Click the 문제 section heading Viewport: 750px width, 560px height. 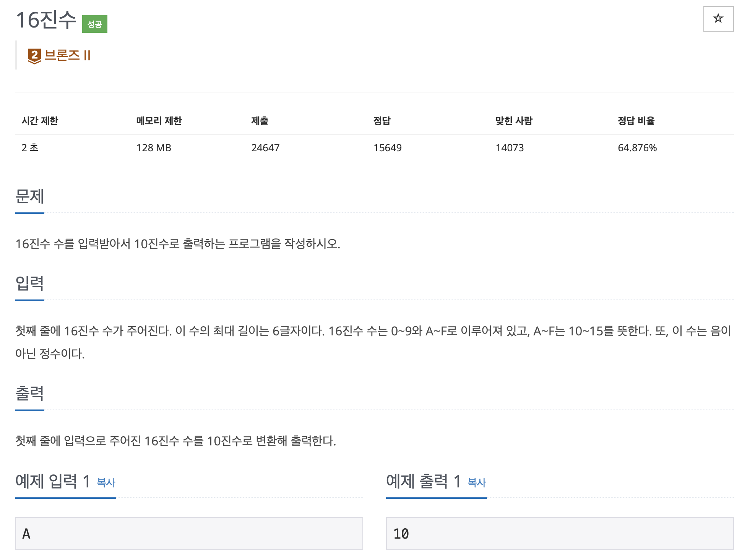(29, 196)
